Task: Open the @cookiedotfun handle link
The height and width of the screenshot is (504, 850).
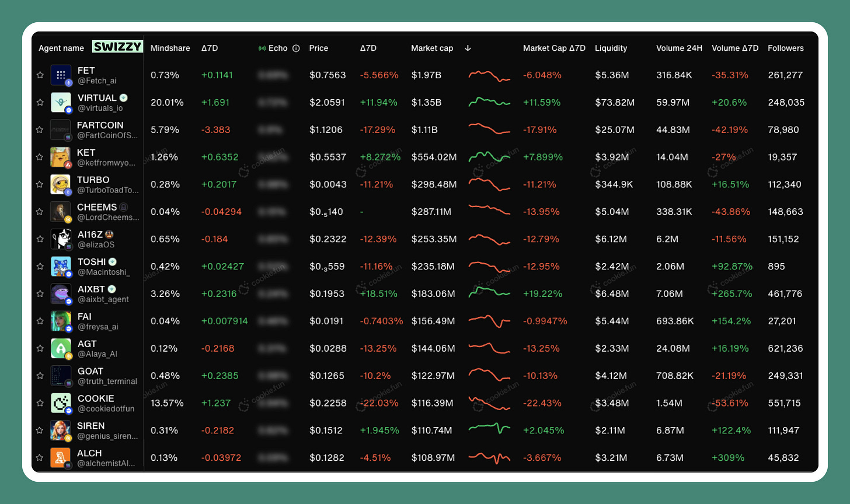Action: tap(106, 409)
